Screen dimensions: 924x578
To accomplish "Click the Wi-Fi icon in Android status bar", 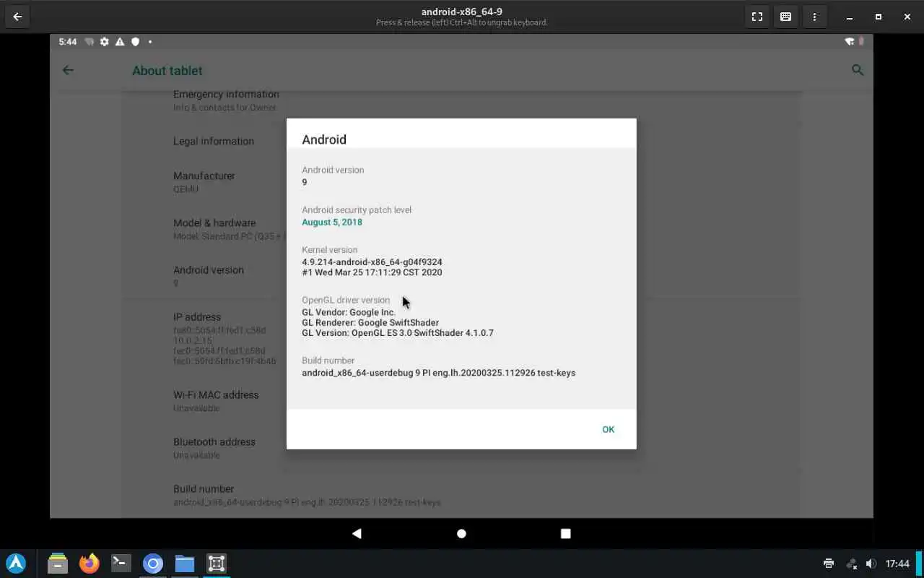I will [x=850, y=42].
